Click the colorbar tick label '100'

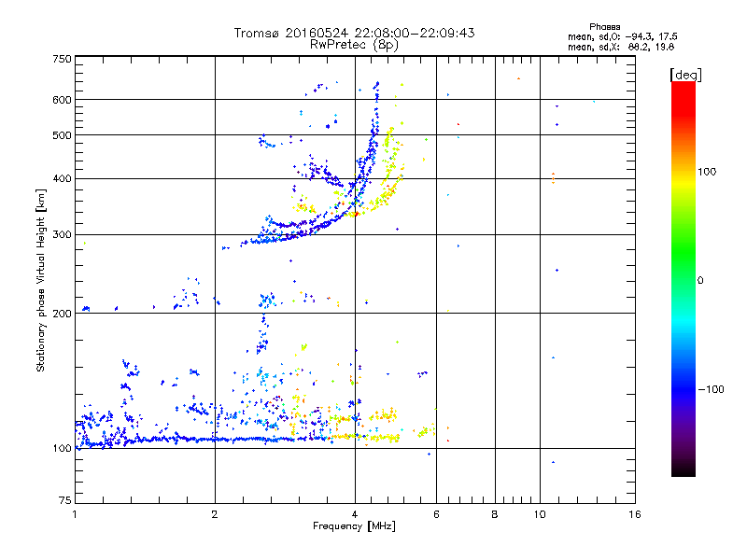click(707, 172)
